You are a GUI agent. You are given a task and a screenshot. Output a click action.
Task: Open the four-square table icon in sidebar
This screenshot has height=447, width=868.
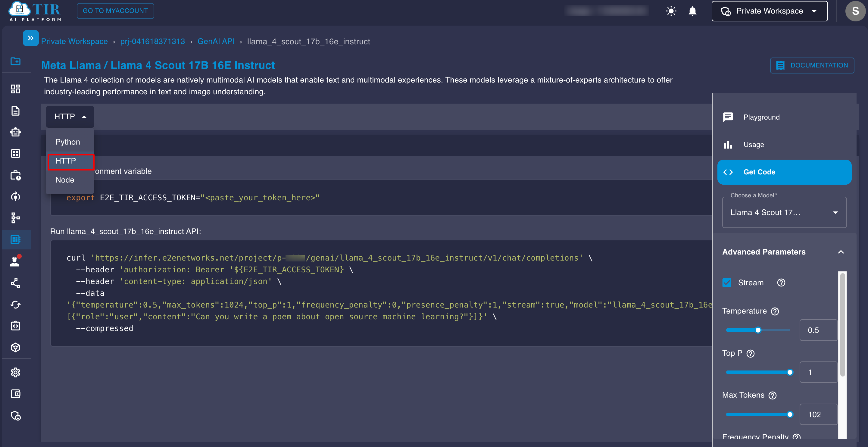point(15,153)
